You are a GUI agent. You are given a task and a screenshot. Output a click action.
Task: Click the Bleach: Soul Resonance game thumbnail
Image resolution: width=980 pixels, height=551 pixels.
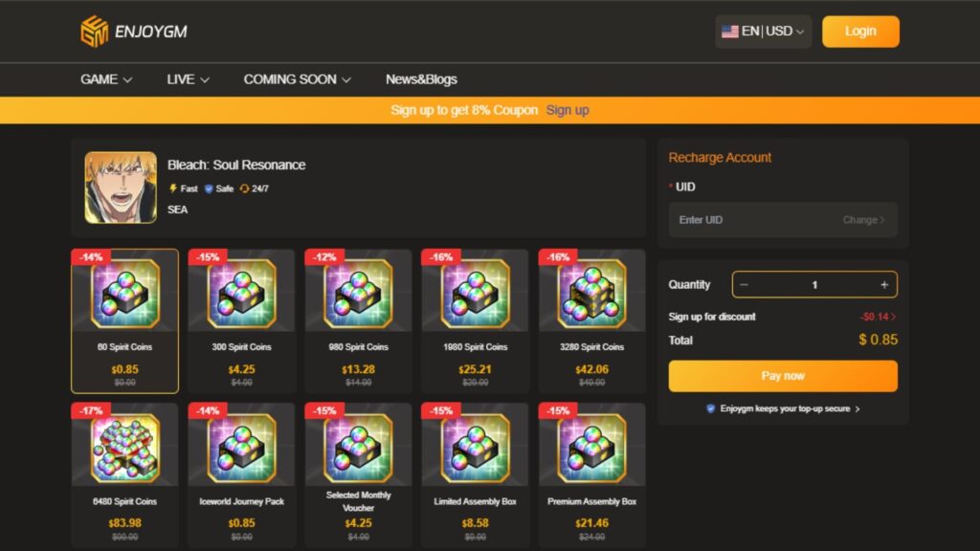point(121,187)
